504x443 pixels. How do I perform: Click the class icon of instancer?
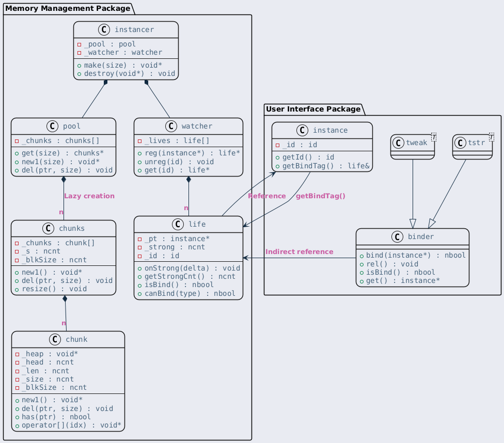104,29
